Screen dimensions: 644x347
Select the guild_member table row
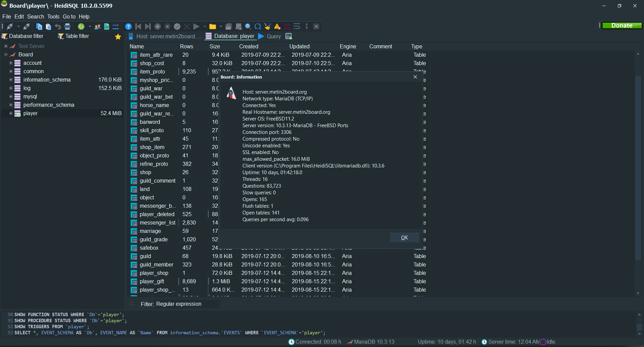pyautogui.click(x=278, y=264)
